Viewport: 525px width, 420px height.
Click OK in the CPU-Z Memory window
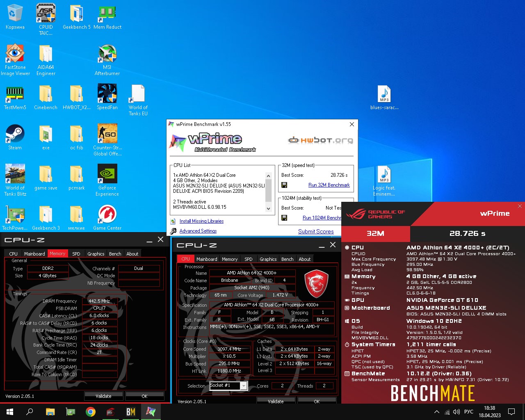pos(144,396)
